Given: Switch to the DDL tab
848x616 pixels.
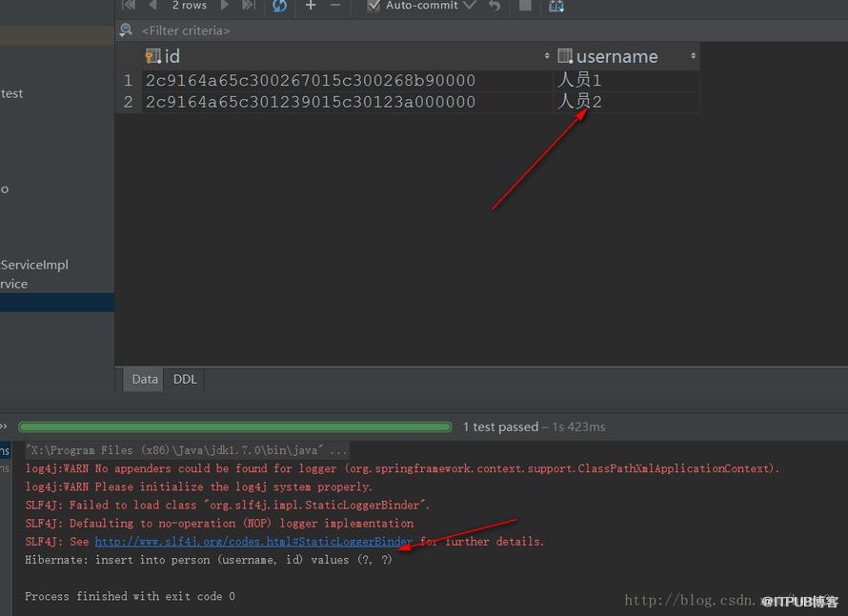Looking at the screenshot, I should [185, 379].
